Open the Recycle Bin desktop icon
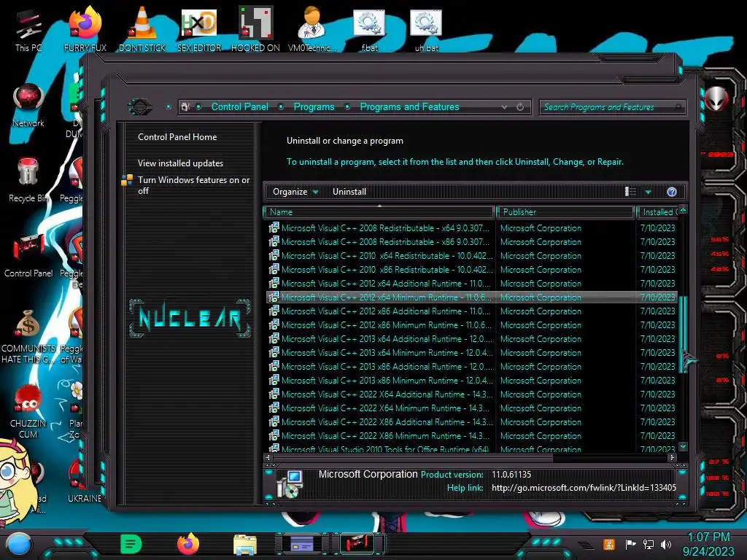 tap(28, 181)
